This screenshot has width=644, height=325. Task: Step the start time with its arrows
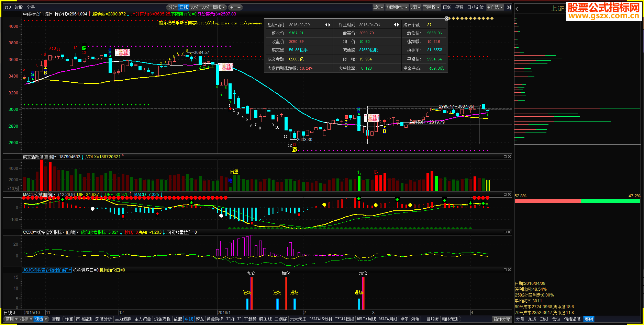pyautogui.click(x=328, y=25)
